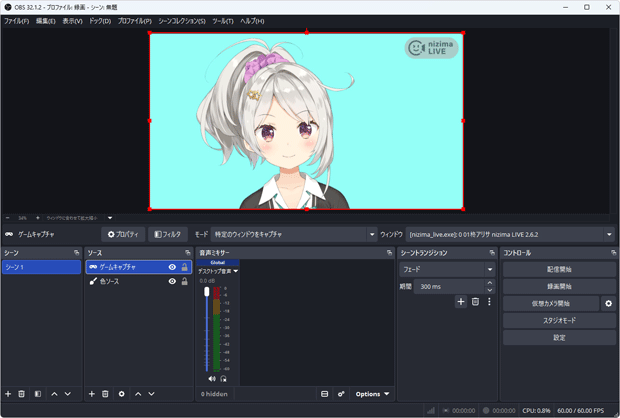Float the Scenes dock
620x418 pixels.
click(76, 253)
